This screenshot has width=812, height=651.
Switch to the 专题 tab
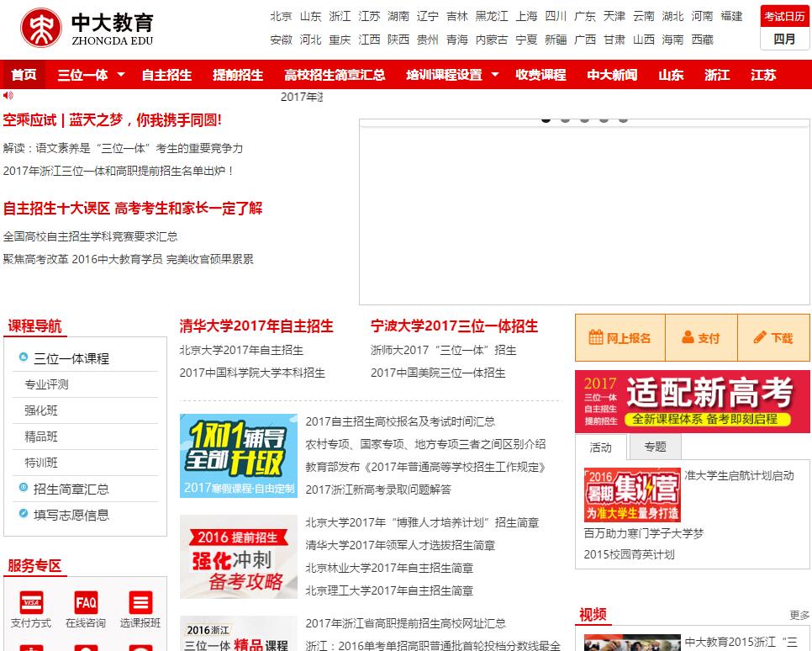[655, 447]
